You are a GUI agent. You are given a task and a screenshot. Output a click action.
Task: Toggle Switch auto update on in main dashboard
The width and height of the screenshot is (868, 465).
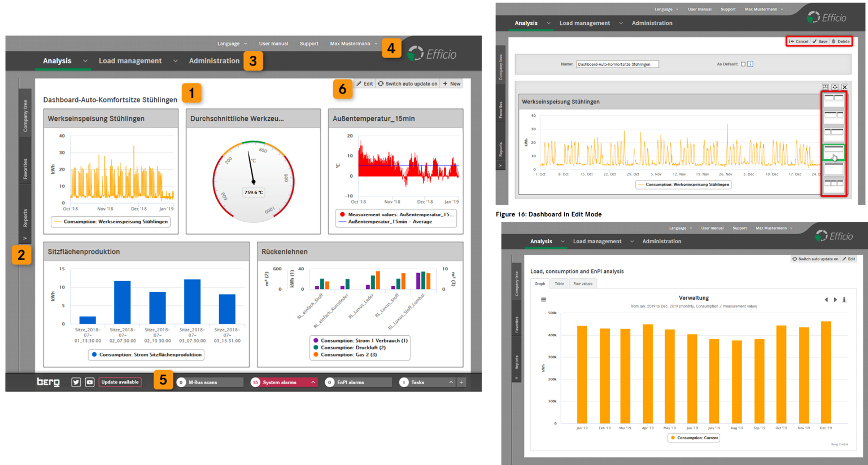407,84
